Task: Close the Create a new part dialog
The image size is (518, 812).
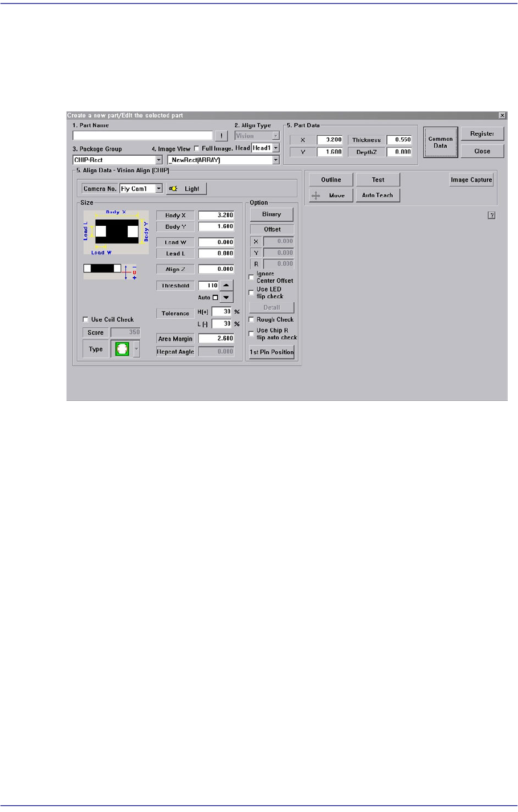Action: pyautogui.click(x=502, y=115)
